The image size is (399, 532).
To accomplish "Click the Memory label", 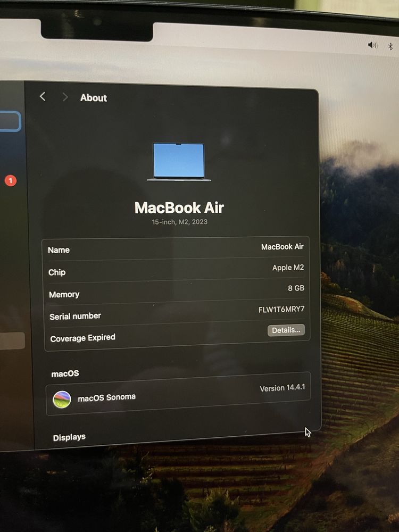I will (64, 295).
